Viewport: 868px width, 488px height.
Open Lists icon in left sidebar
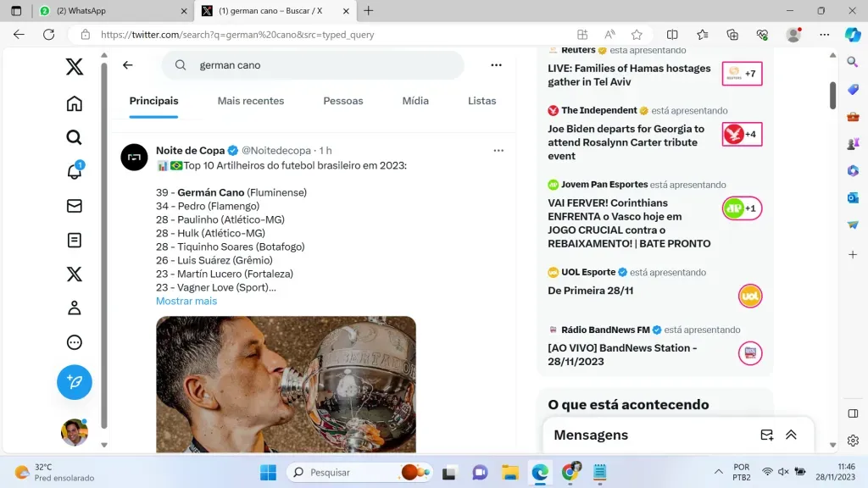[75, 240]
